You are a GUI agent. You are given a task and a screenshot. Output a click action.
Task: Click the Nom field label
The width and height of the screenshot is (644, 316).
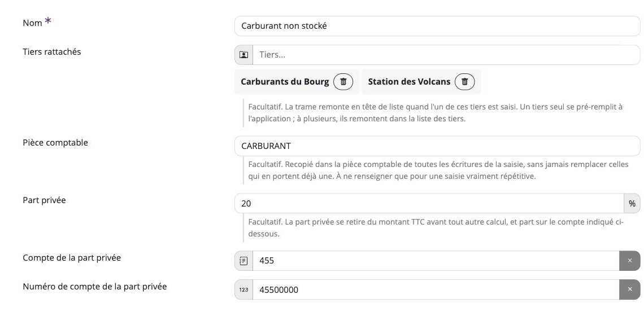pos(32,23)
